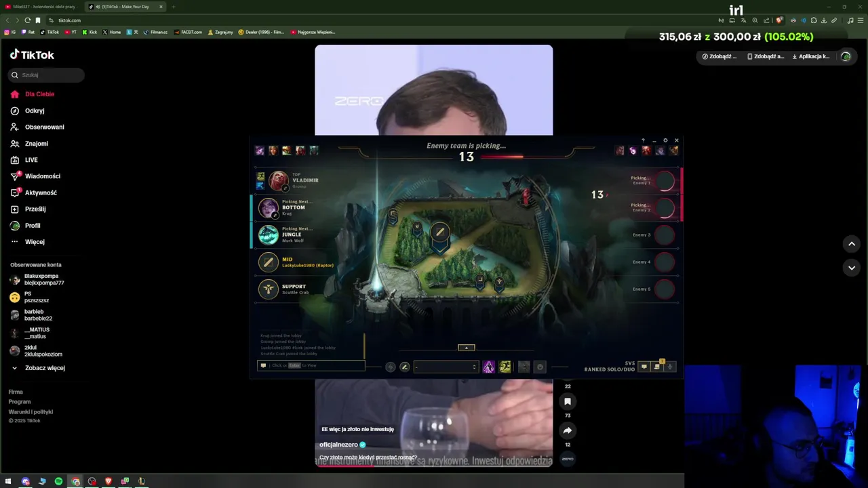Click the TikTok share arrow icon
Viewport: 868px width, 488px height.
pos(568,430)
